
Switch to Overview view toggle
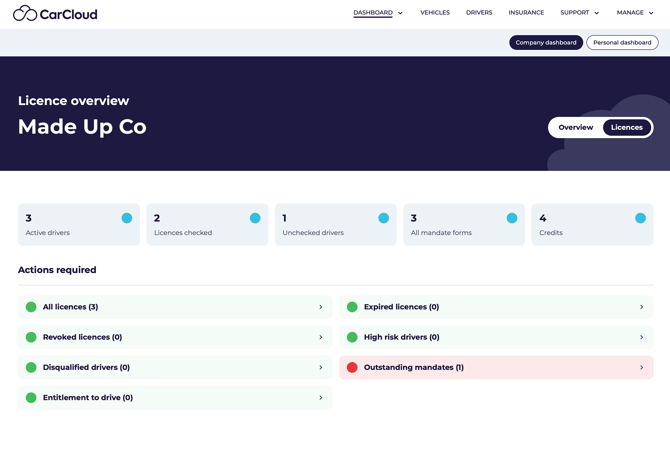point(576,127)
